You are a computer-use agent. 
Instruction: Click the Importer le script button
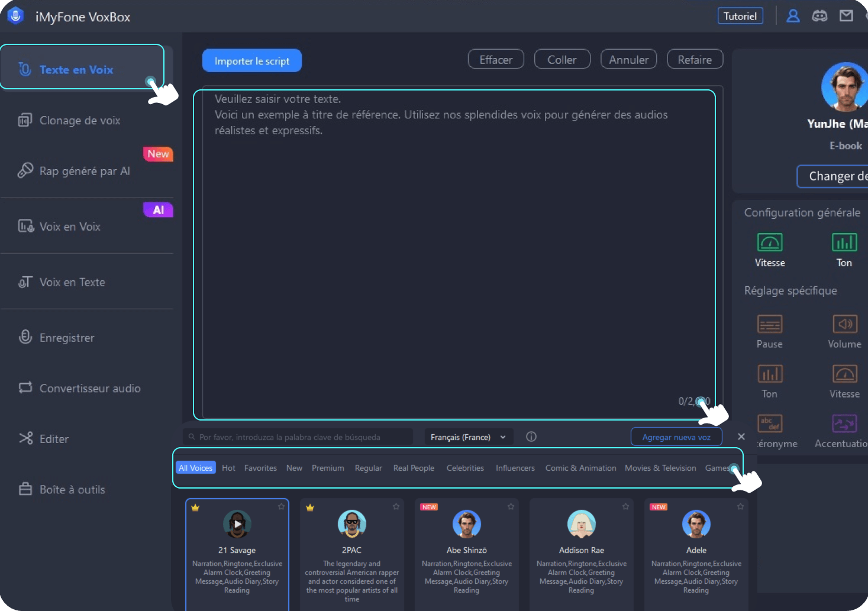[252, 61]
